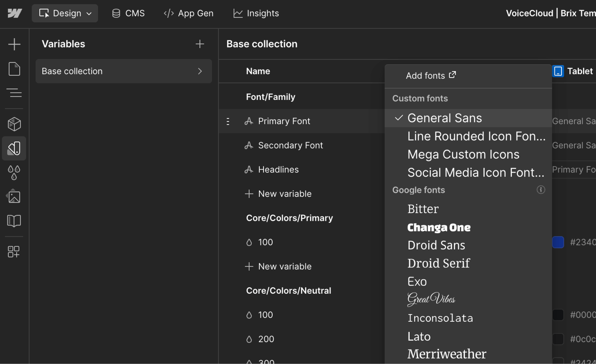Open the Apps panel
Image resolution: width=596 pixels, height=364 pixels.
click(x=14, y=252)
